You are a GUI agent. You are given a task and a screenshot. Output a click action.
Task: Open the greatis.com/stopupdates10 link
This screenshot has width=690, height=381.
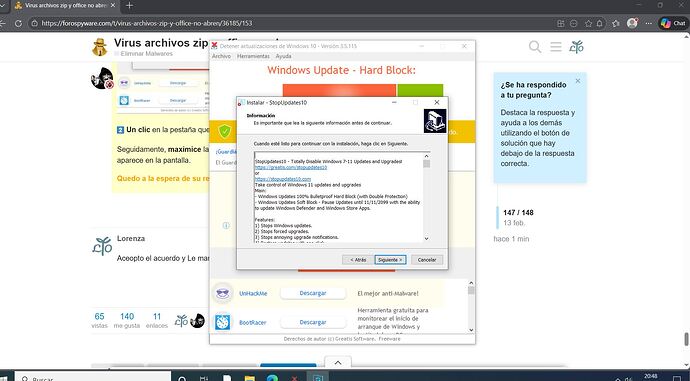coord(291,167)
